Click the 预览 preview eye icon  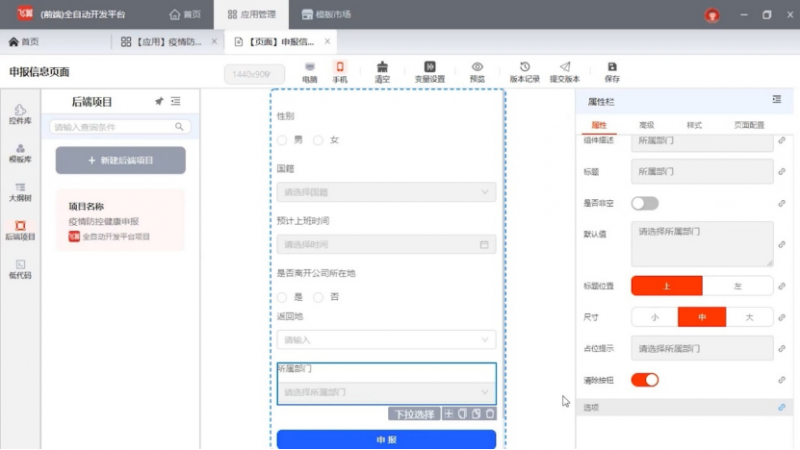tap(477, 71)
